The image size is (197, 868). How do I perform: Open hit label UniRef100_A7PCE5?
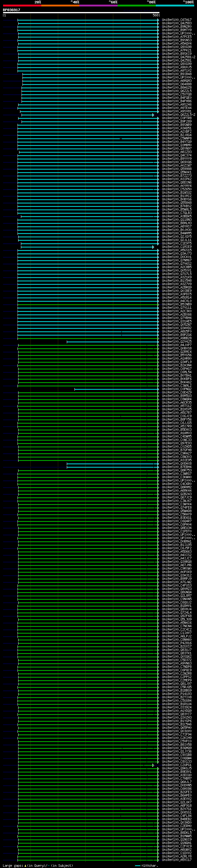tap(177, 37)
